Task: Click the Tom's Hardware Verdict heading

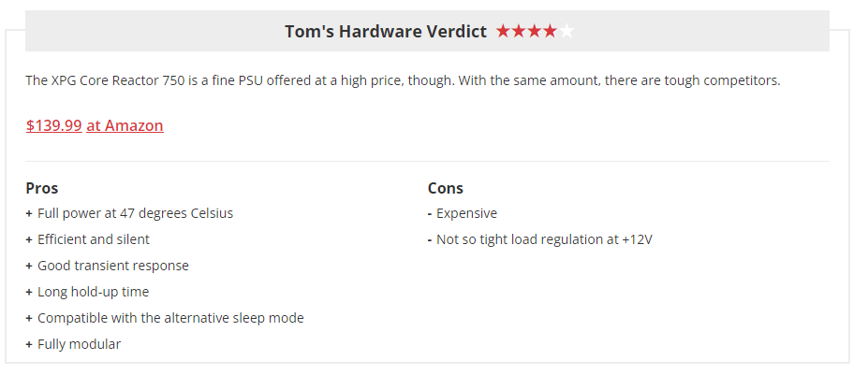Action: tap(386, 32)
